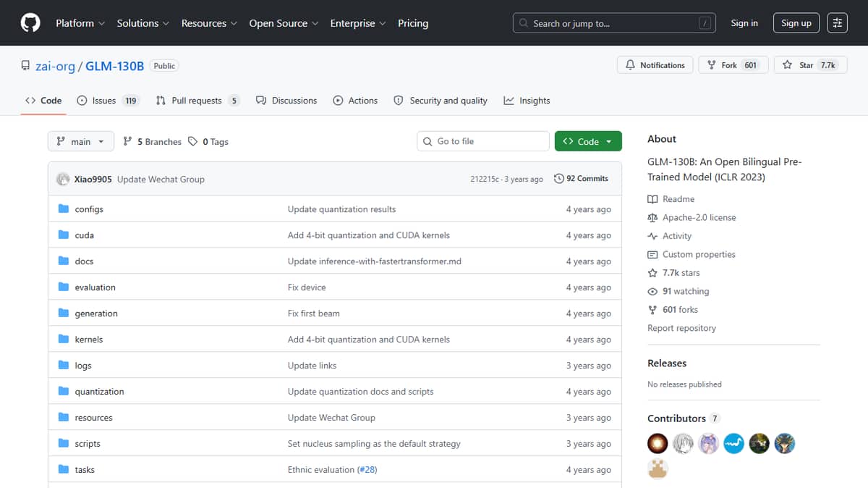The height and width of the screenshot is (488, 868).
Task: Switch to the Pull requests tab
Action: pos(197,101)
